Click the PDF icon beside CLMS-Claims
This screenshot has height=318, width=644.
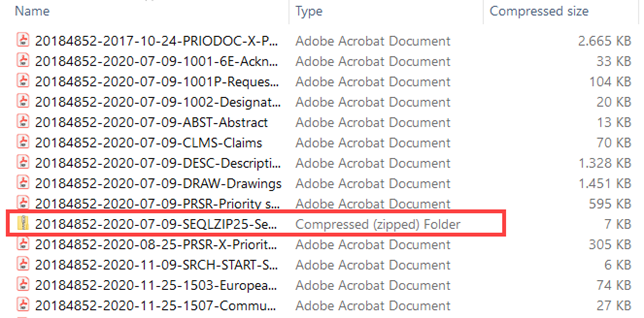pos(23,142)
